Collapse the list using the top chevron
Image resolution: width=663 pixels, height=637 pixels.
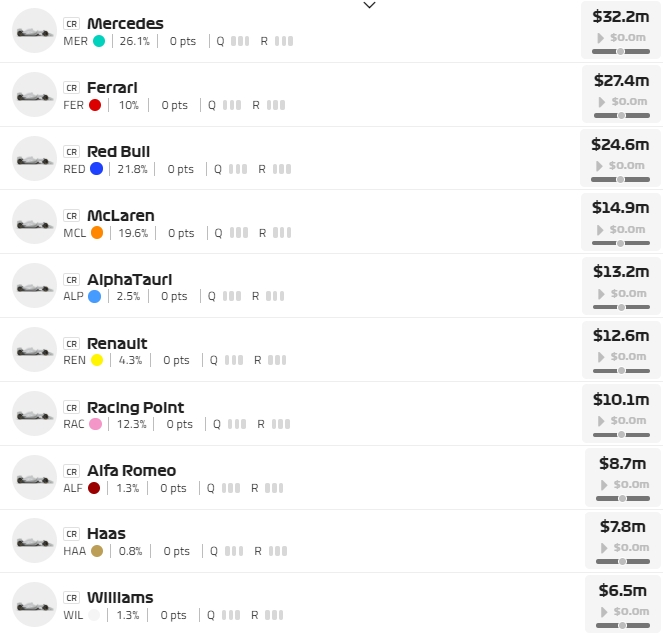tap(369, 6)
